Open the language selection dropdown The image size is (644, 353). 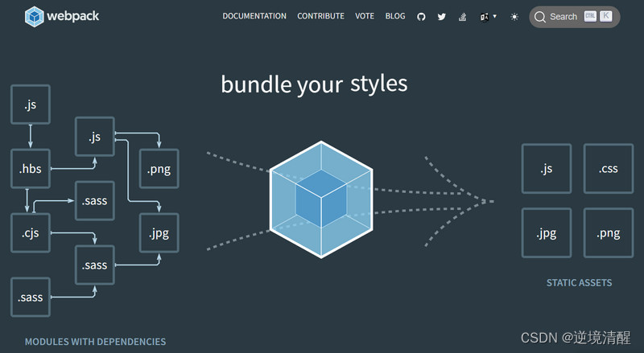pyautogui.click(x=488, y=17)
